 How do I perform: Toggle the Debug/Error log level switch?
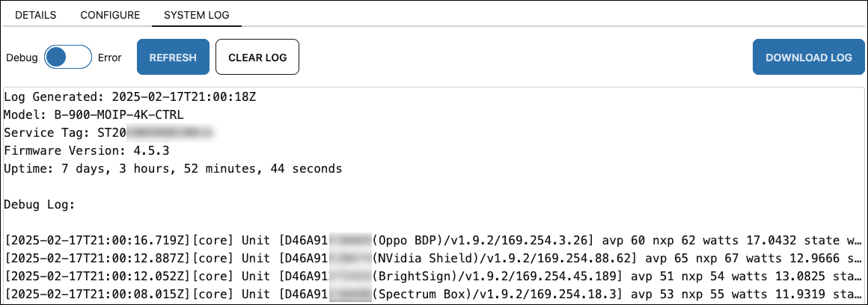point(68,57)
